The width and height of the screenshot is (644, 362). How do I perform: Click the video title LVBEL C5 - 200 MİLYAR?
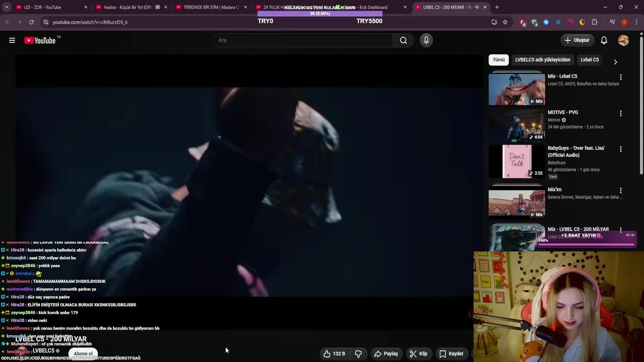coord(51,339)
